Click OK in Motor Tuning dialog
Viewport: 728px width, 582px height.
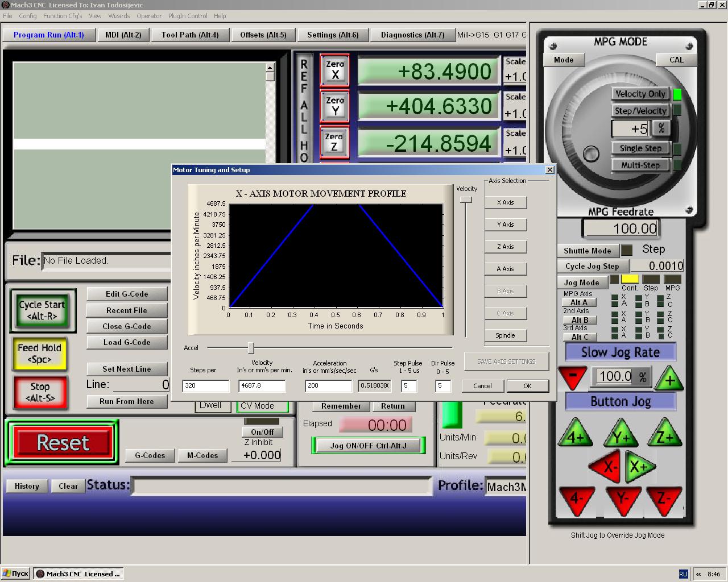(x=527, y=386)
